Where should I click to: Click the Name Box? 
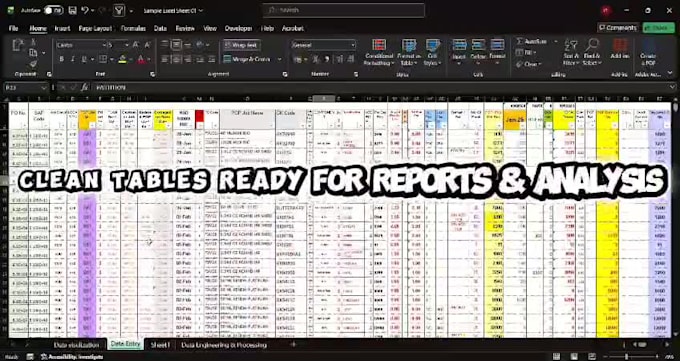pos(26,88)
